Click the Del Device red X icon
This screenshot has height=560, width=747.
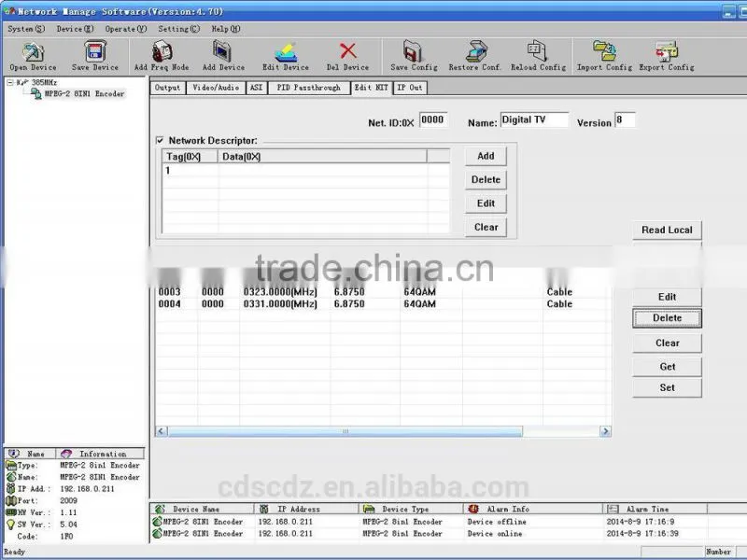click(x=347, y=50)
